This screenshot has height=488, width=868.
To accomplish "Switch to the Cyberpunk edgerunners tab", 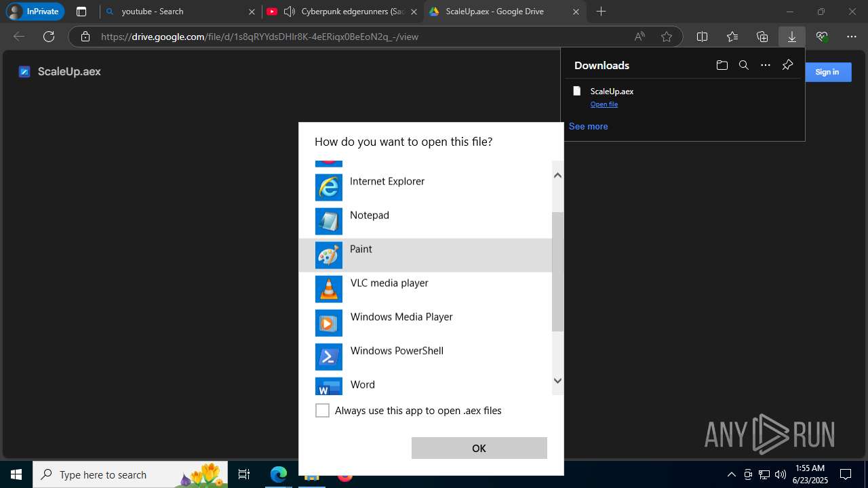I will (342, 12).
